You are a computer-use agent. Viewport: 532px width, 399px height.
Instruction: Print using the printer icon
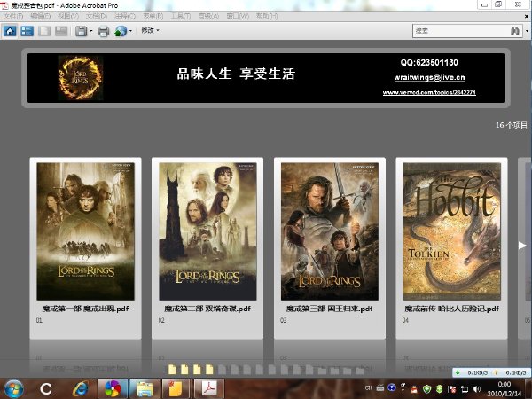tap(104, 32)
